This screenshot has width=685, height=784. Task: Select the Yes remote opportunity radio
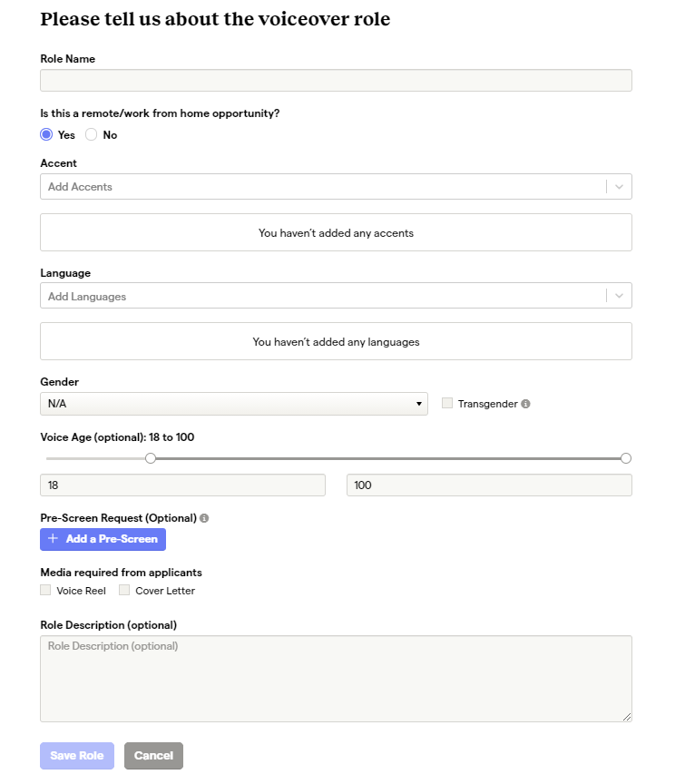point(46,135)
